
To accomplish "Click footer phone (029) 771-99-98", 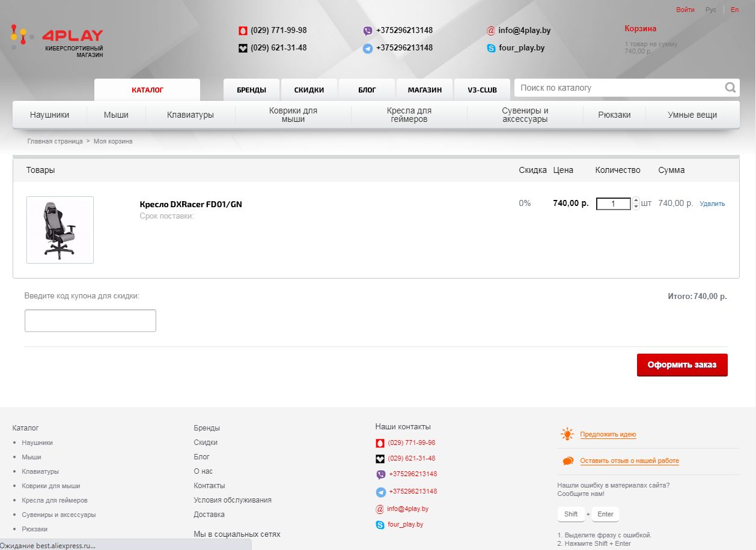I will coord(412,443).
